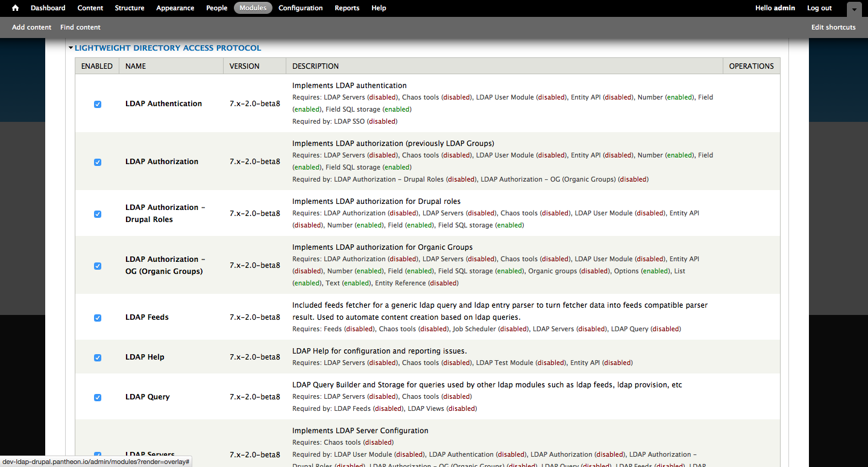Uncheck the LDAP Authentication module checkbox
868x467 pixels.
[98, 104]
